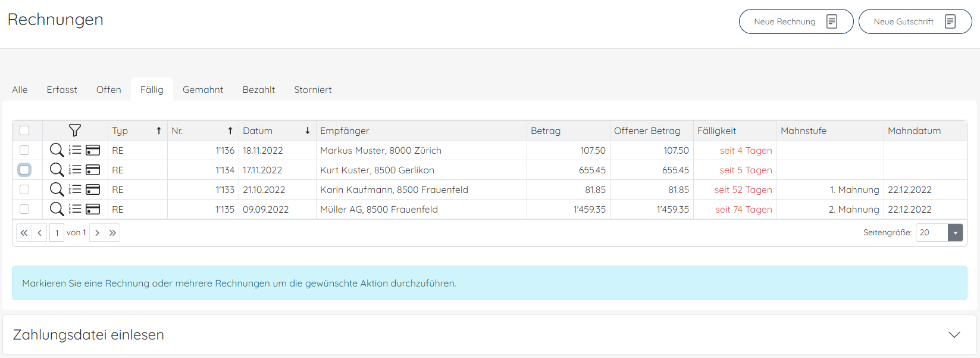Expand the Zahlungsdatei einlesen section
Viewport: 980px width, 358px height.
[954, 335]
